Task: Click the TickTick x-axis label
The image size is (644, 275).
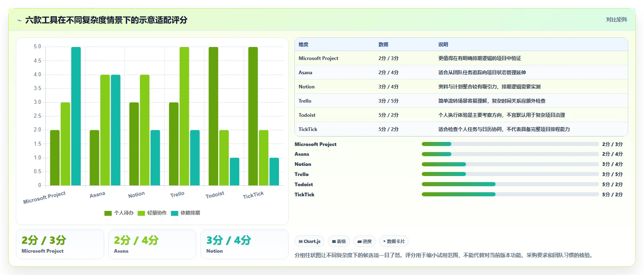Action: [253, 195]
